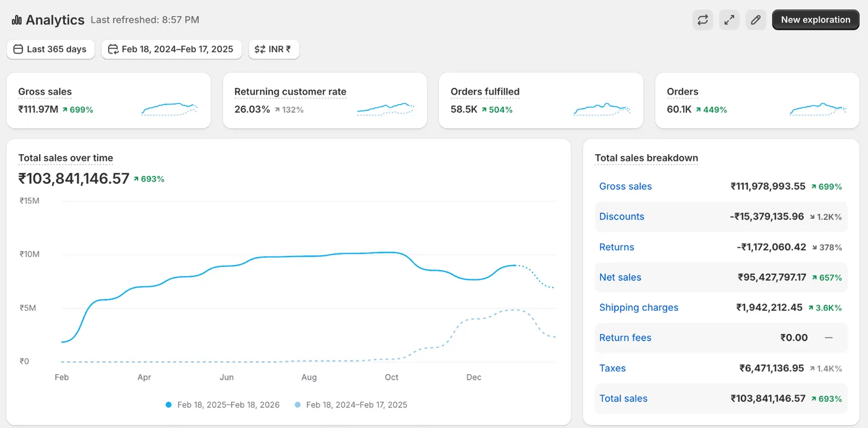Click the 1.2K% discounts change indicator
868x428 pixels.
coord(825,217)
